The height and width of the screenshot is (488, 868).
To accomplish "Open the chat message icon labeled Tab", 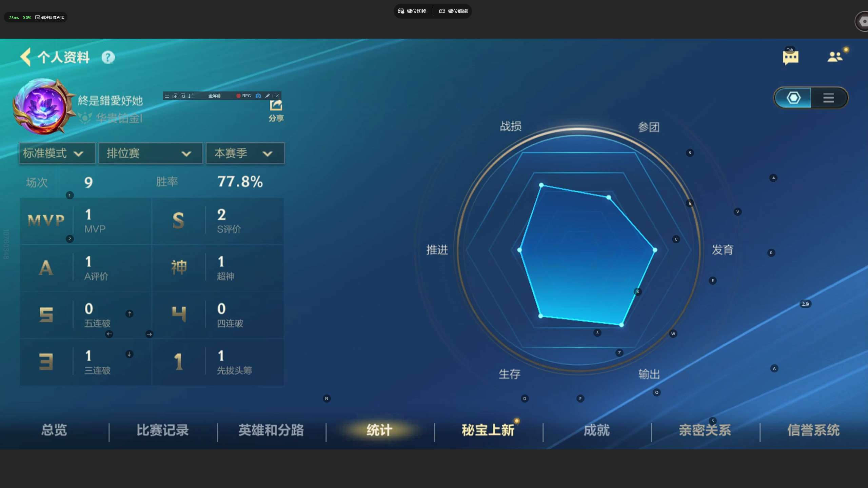I will (790, 57).
